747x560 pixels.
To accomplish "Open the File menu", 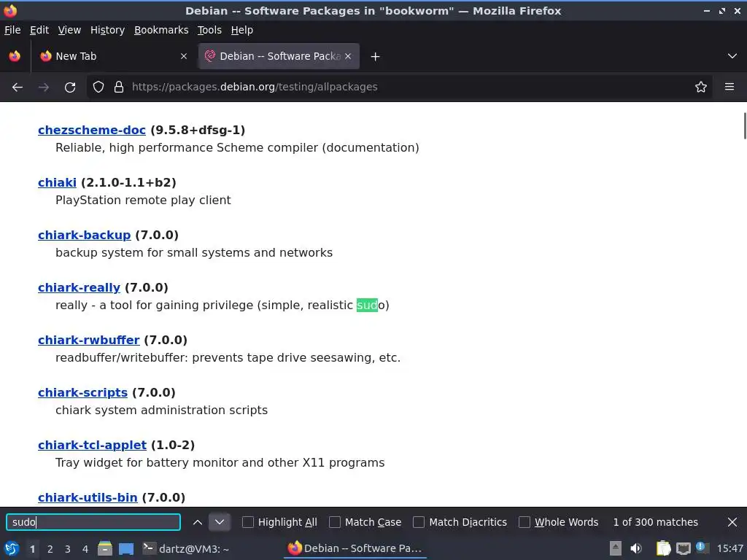I will pos(12,30).
